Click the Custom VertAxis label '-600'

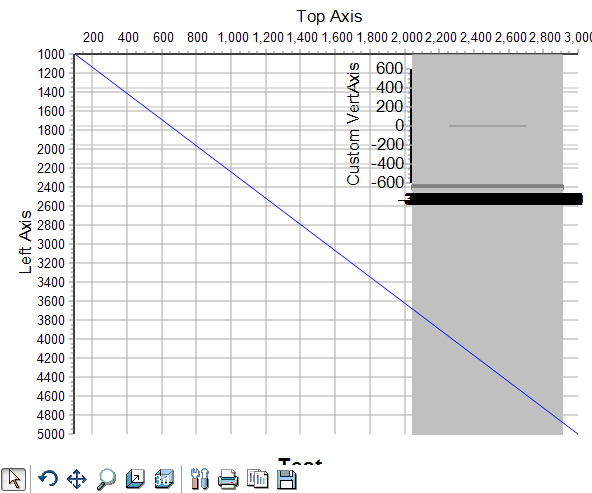(x=387, y=182)
